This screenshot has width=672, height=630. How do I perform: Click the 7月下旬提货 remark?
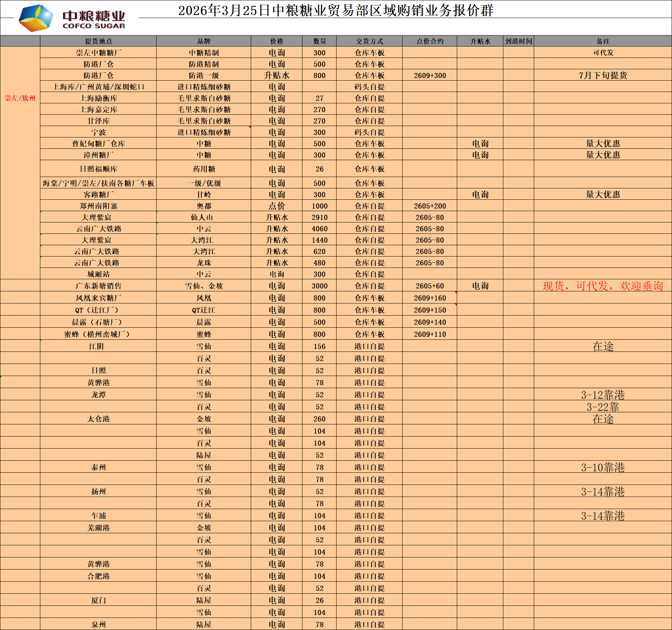tap(603, 75)
